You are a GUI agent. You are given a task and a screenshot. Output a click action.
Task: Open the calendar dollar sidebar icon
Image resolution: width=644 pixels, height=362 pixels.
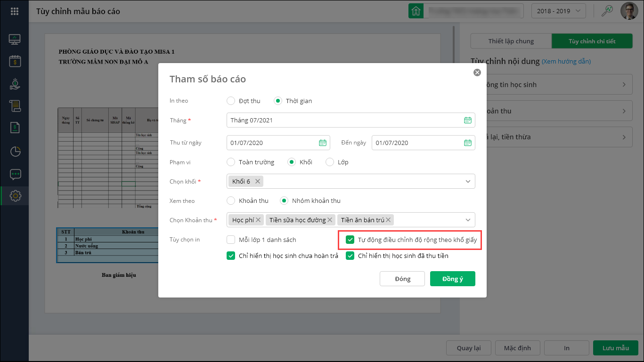[15, 61]
